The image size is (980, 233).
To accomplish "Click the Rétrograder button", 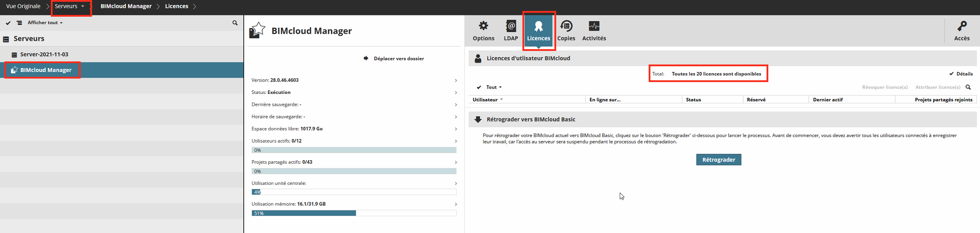I will click(719, 160).
